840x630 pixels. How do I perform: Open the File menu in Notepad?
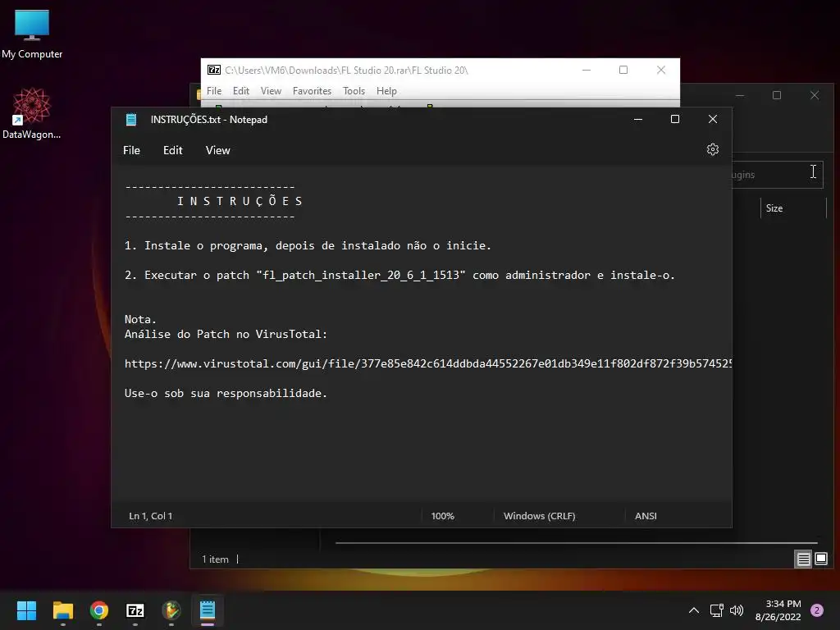coord(131,151)
